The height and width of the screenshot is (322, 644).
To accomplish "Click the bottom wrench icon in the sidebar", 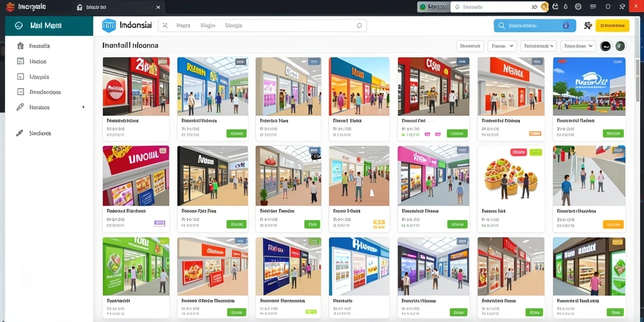I will coord(19,133).
